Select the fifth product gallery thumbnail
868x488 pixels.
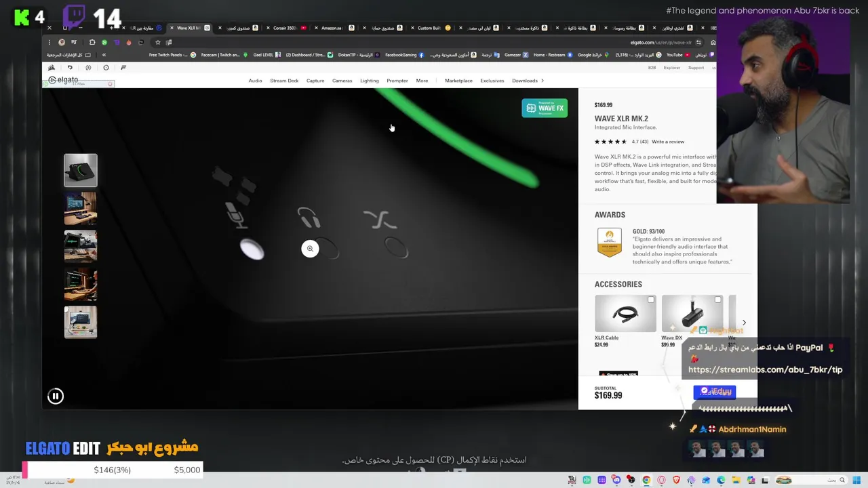point(81,322)
